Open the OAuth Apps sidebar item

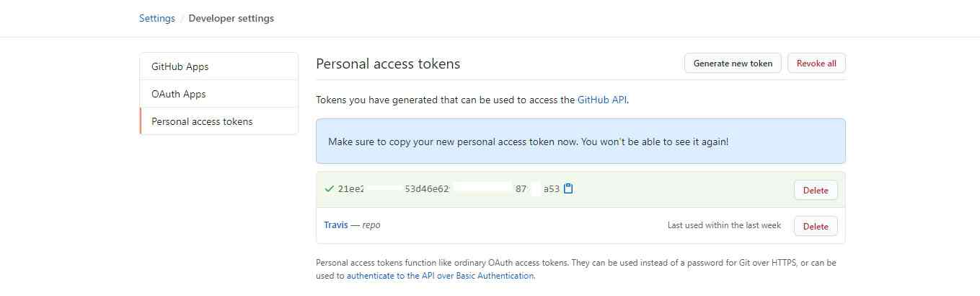click(218, 94)
